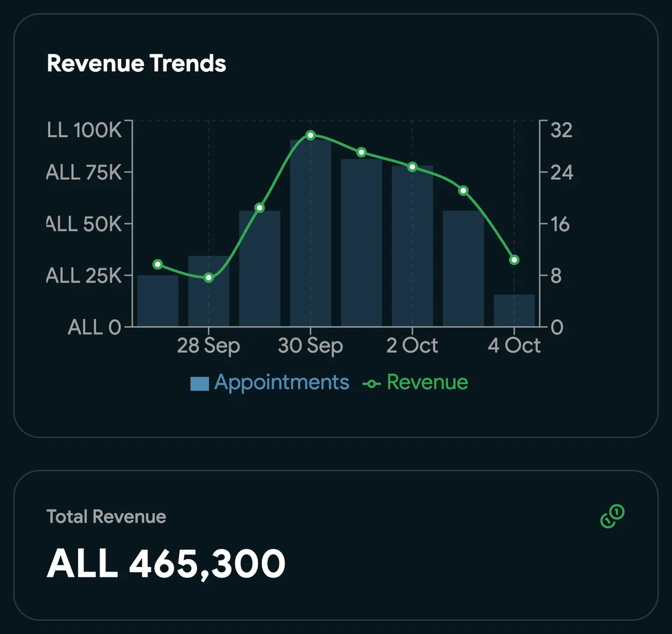
Task: Click the '8' right axis label
Action: (556, 276)
